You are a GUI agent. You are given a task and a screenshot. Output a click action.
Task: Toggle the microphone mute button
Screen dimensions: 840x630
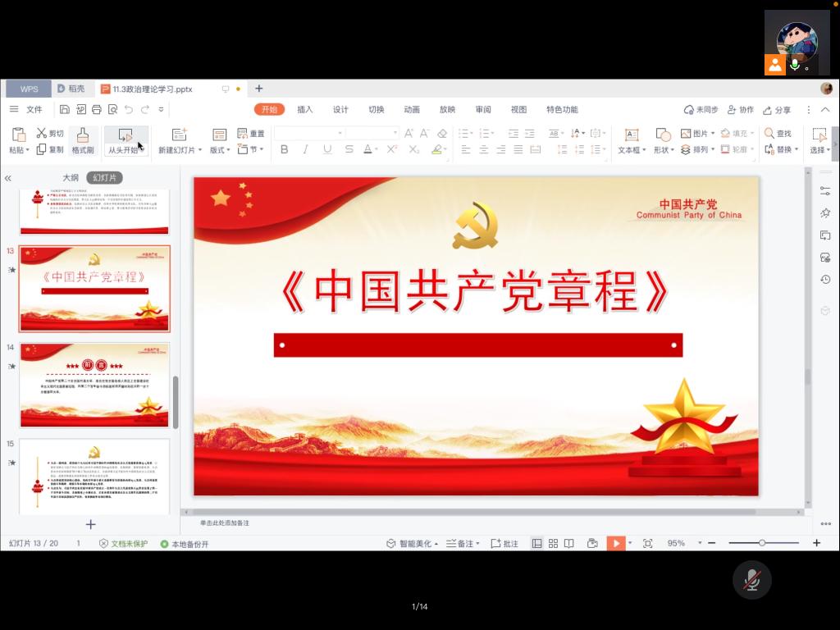[751, 581]
